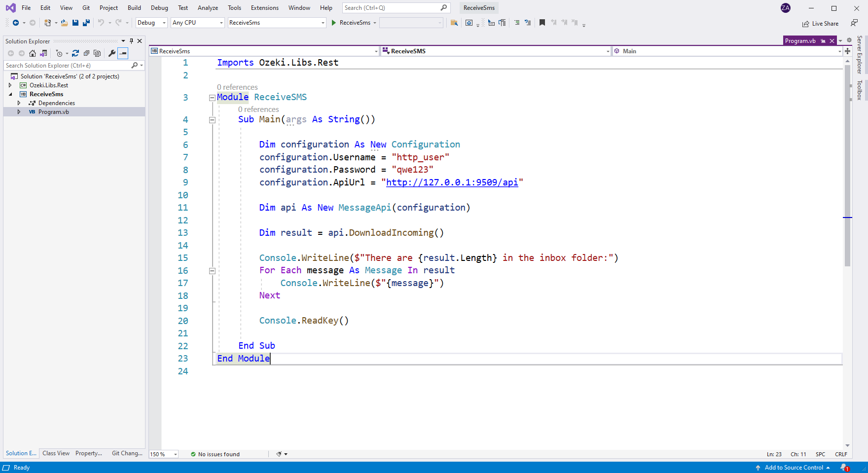Comment out the selected lines icon
The width and height of the screenshot is (868, 473).
click(x=517, y=23)
